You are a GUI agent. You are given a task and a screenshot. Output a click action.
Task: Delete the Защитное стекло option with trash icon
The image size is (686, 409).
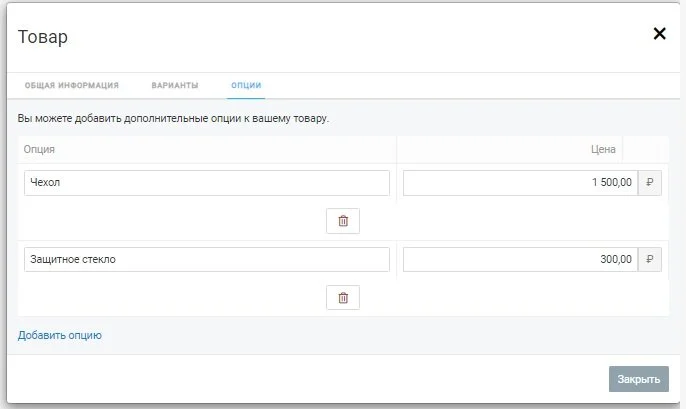(x=343, y=298)
